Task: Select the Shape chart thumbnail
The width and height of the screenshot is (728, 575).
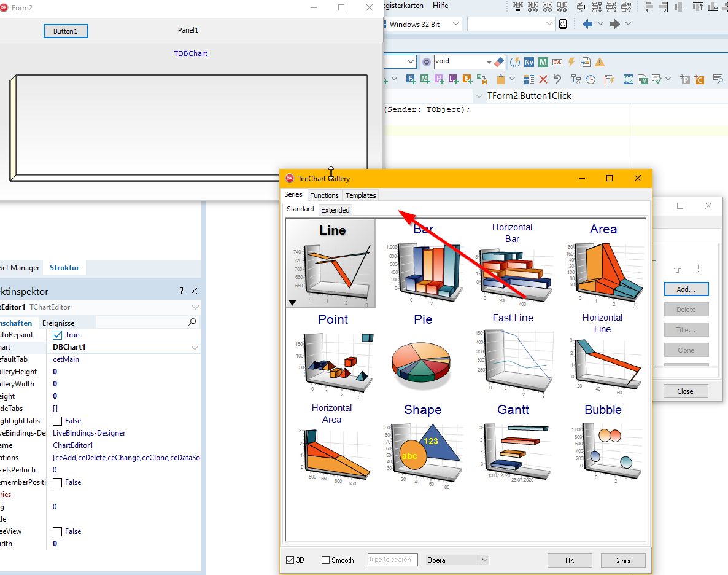Action: (x=422, y=444)
